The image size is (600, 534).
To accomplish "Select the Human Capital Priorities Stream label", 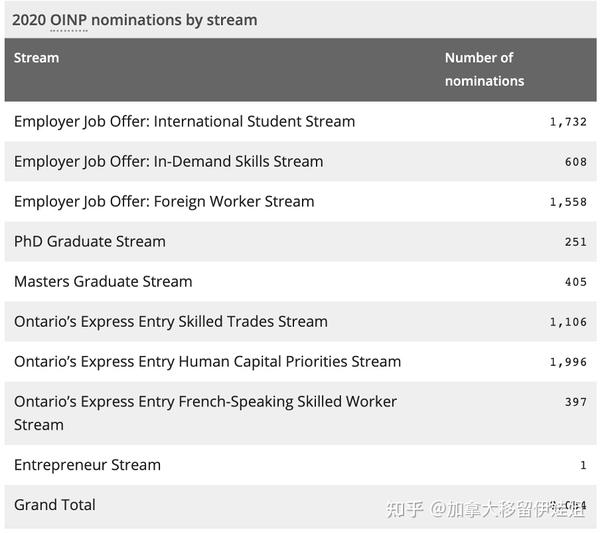I will (x=207, y=362).
